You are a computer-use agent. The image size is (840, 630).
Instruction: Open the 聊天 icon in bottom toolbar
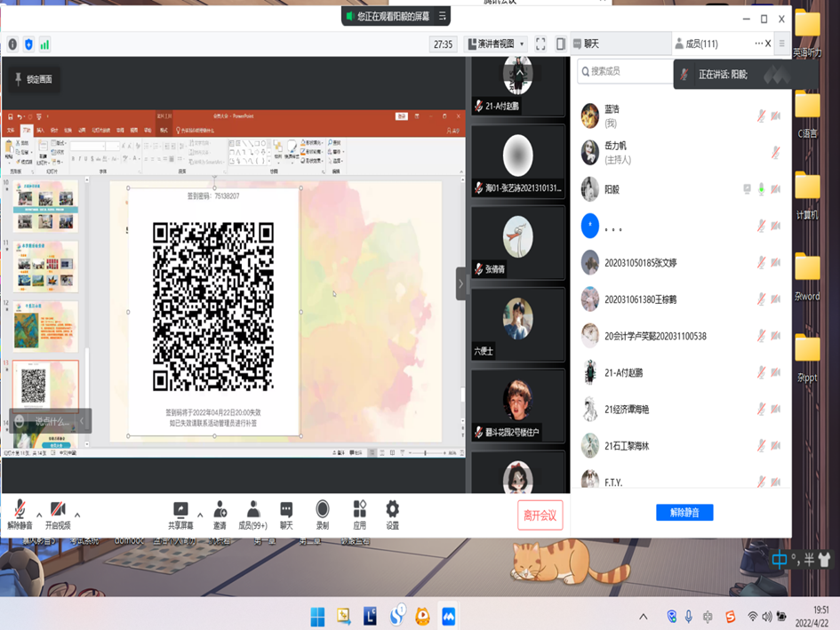click(286, 515)
